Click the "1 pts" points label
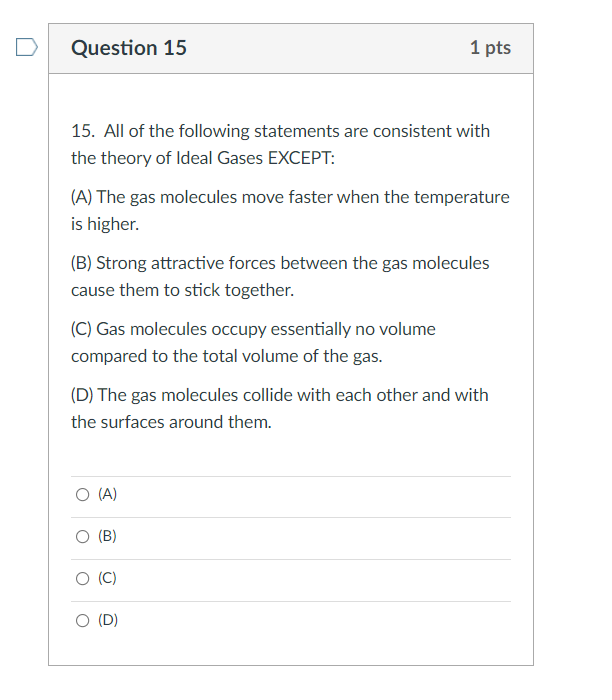Screen dimensions: 612x700 pyautogui.click(x=490, y=48)
